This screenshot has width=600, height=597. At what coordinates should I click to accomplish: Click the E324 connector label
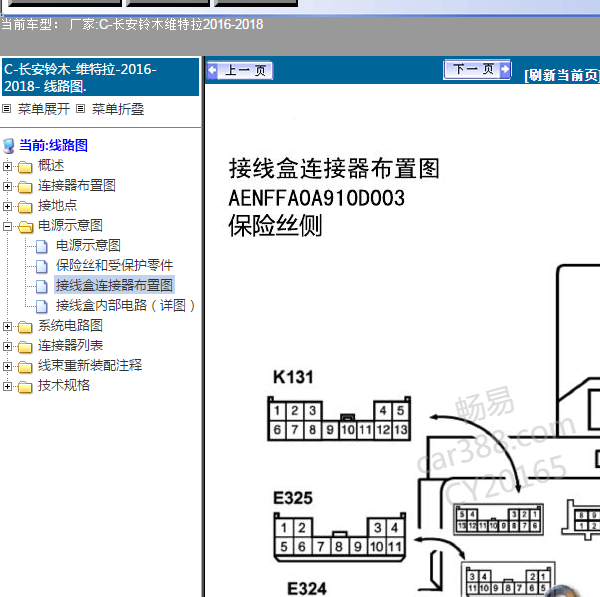[307, 589]
